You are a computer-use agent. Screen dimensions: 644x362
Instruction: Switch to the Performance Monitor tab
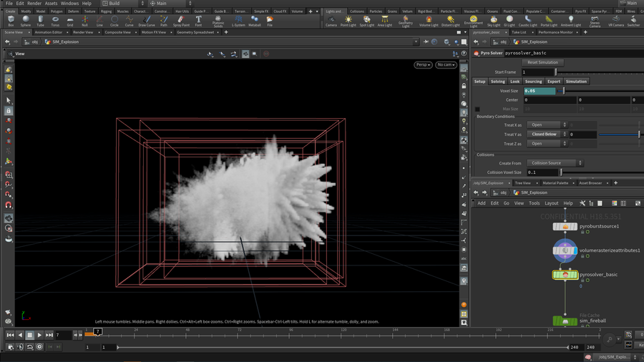(556, 32)
